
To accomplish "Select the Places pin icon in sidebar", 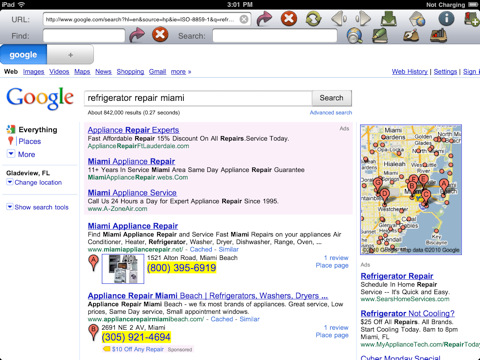I will click(11, 141).
